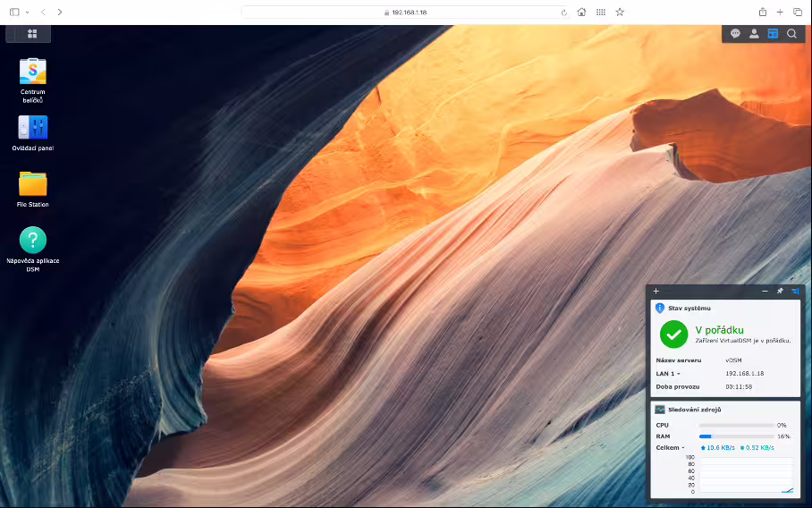
Task: Open the browser apps grid icon
Action: [601, 12]
